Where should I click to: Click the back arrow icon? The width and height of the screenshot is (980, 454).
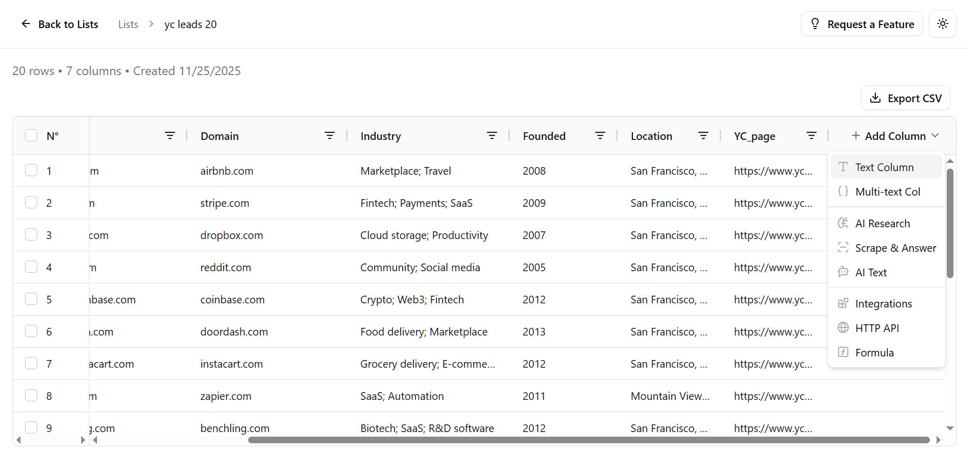[x=26, y=24]
